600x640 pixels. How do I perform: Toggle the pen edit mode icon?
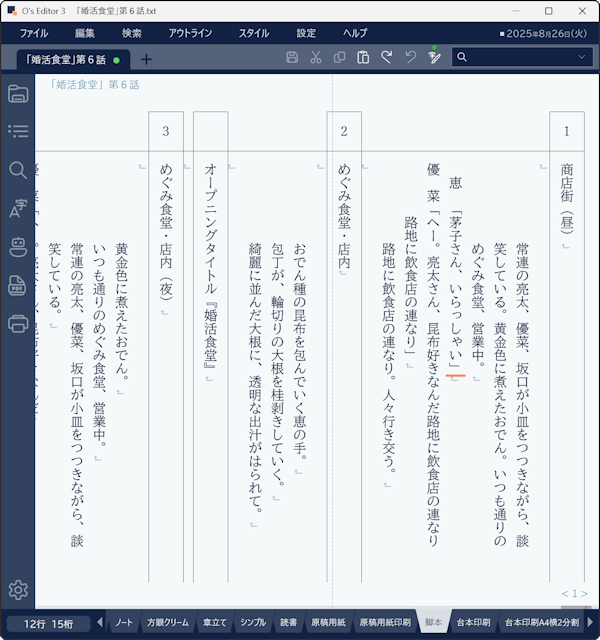click(x=433, y=58)
